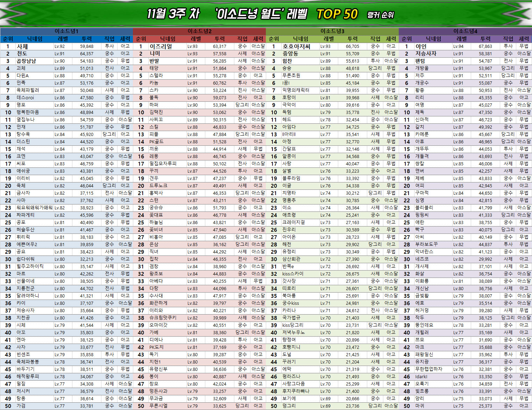Image resolution: width=532 pixels, height=410 pixels.
Task: Click the 세력 column header under 이소드녕4
Action: (x=524, y=39)
